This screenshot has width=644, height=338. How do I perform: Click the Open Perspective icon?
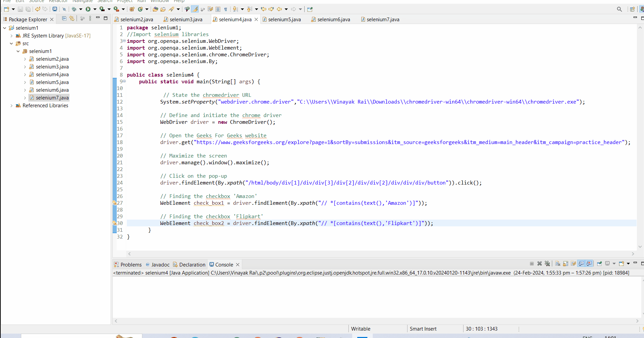[x=632, y=9]
